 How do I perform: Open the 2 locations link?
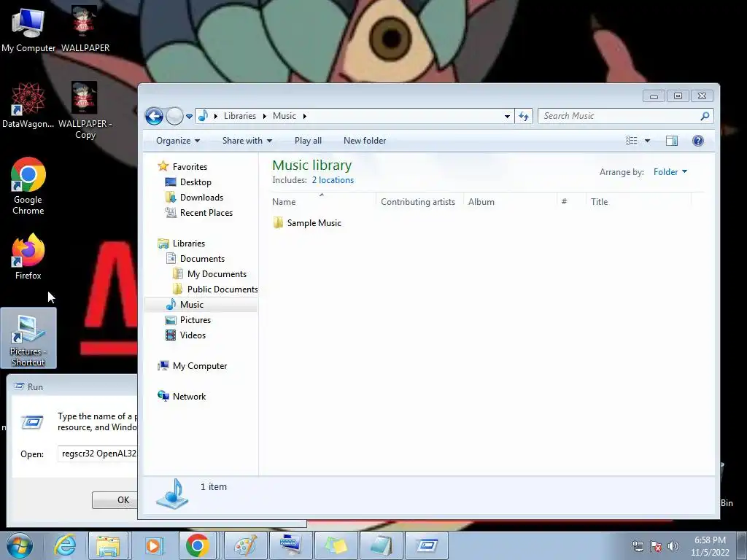click(x=333, y=181)
